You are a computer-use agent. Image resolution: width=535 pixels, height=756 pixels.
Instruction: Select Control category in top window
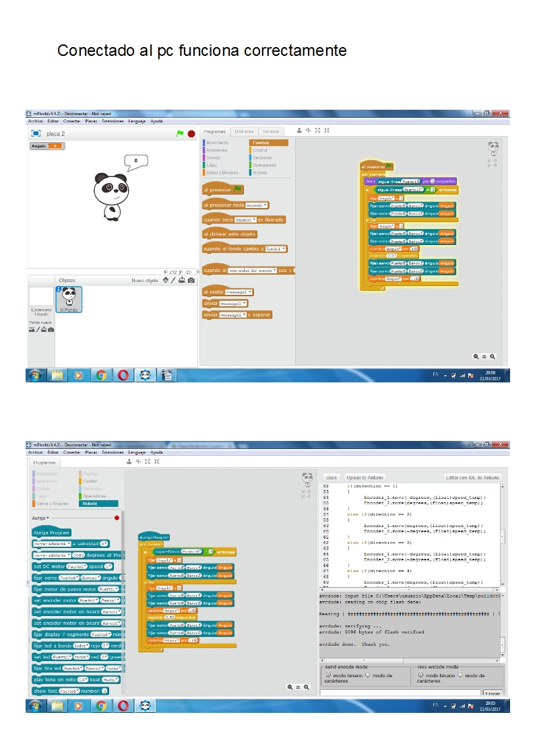pos(260,150)
